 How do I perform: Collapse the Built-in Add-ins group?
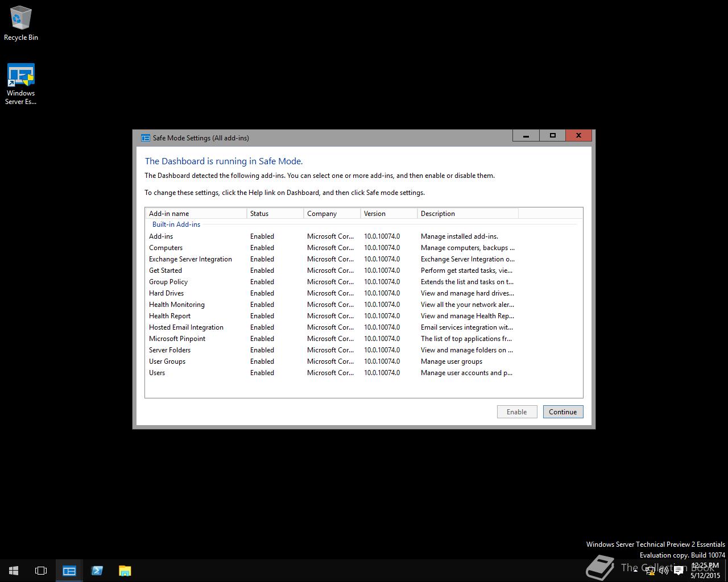click(176, 225)
